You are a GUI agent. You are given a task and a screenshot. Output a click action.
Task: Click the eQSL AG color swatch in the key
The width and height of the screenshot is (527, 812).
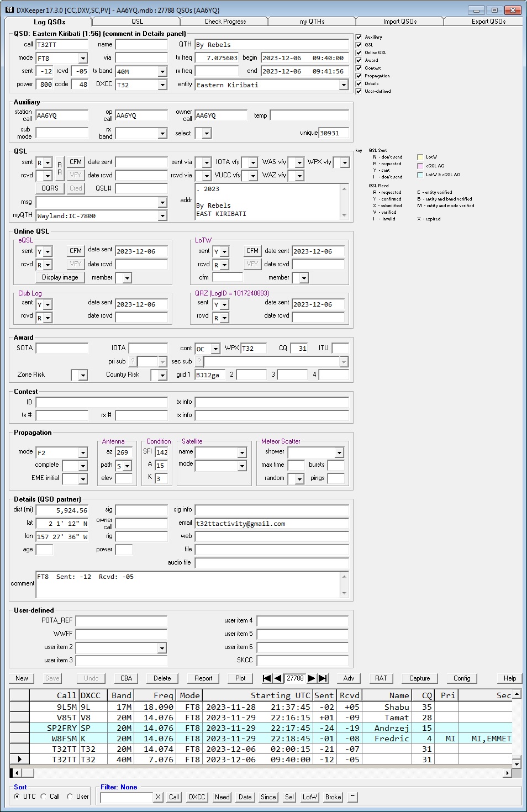420,166
